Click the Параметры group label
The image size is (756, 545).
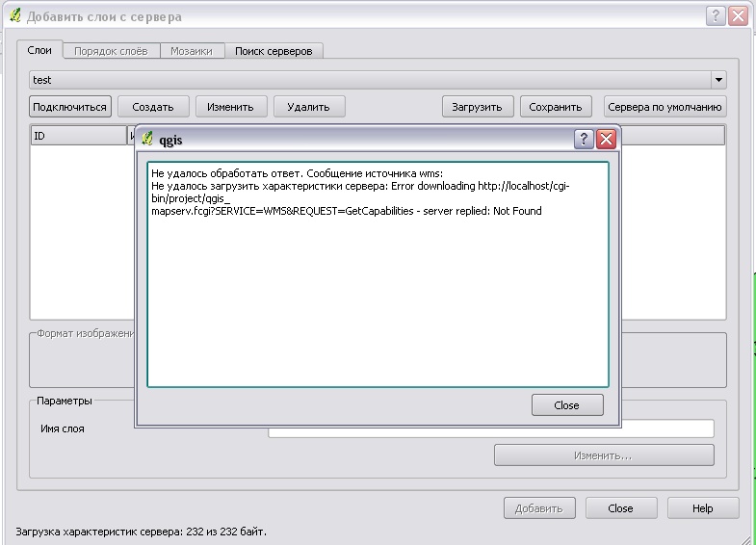click(65, 401)
